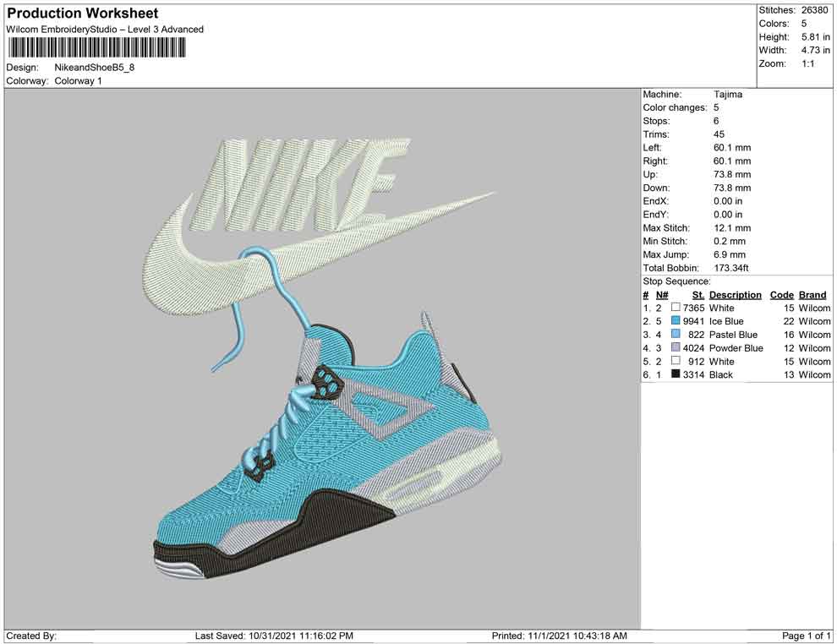Image resolution: width=837 pixels, height=644 pixels.
Task: Click the 'Created By:' footer label
Action: [x=31, y=636]
